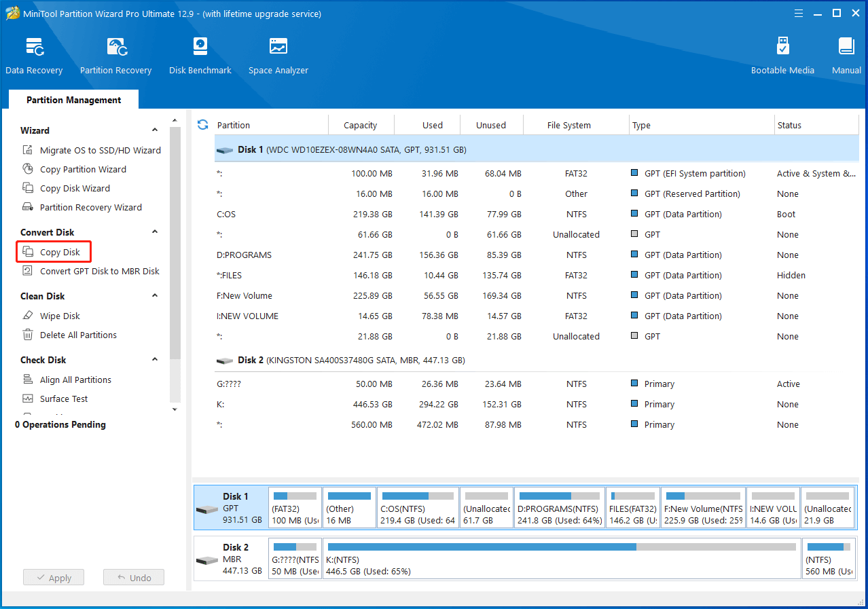Collapse the Wizard section

[155, 130]
